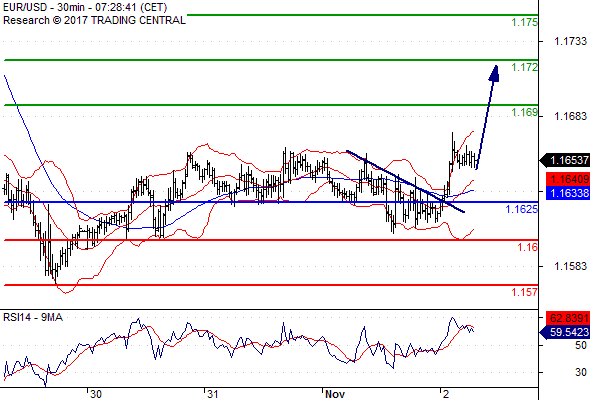Click the red 1.16409 price tag
Image resolution: width=590 pixels, height=400 pixels.
pos(568,179)
